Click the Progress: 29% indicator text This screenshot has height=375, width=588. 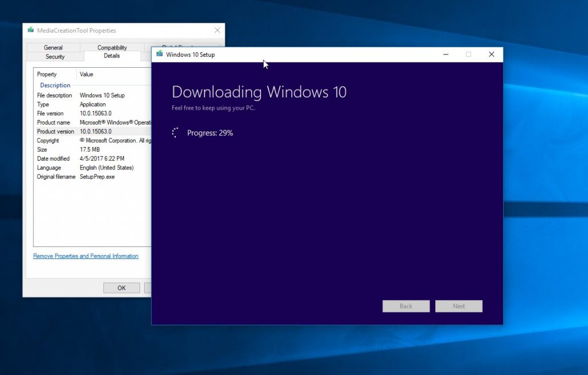[x=210, y=133]
